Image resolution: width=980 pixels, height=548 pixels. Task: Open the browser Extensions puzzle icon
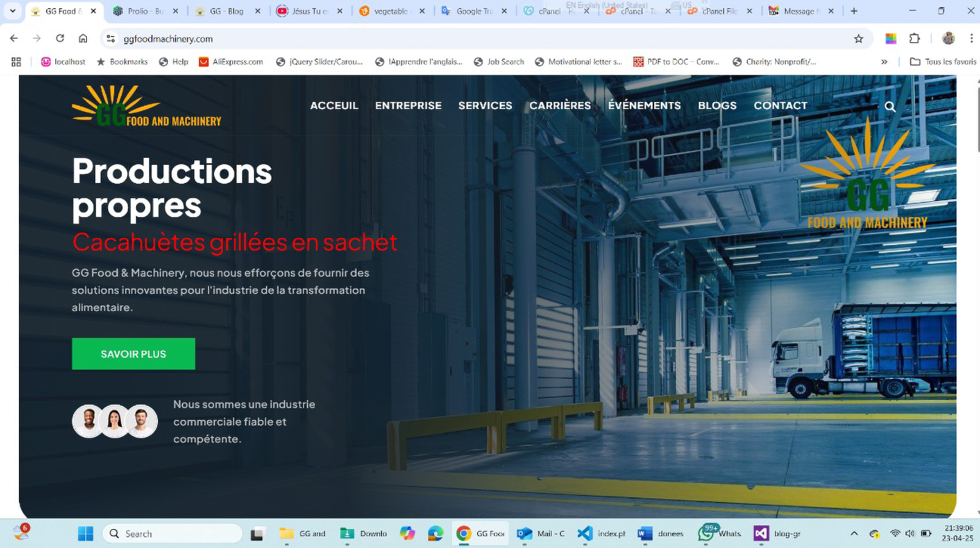915,39
